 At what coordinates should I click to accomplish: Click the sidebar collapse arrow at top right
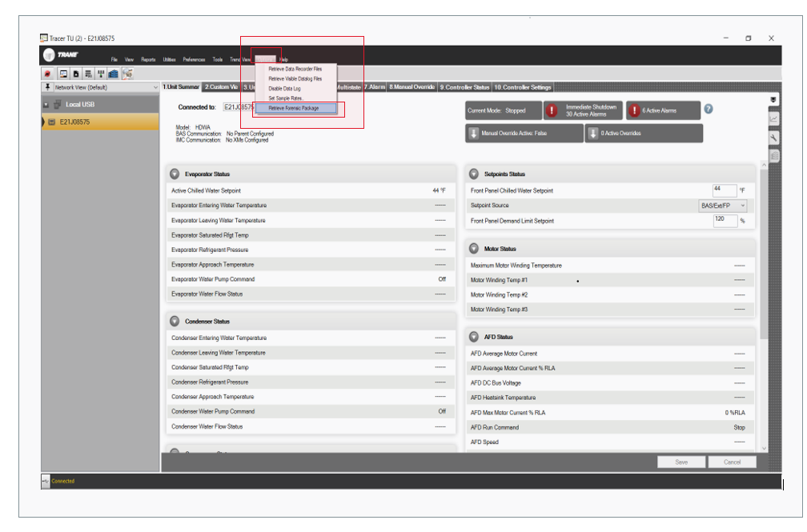pyautogui.click(x=773, y=99)
